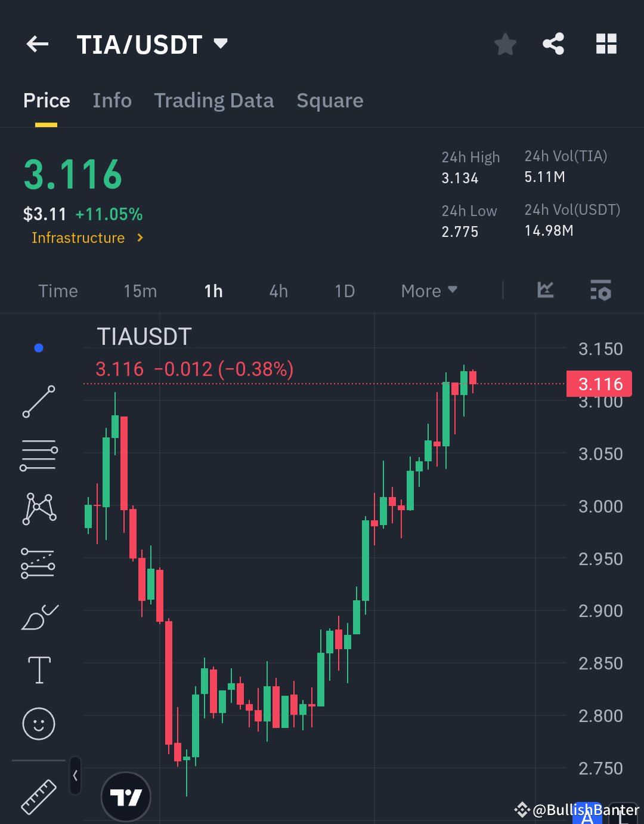This screenshot has height=824, width=644.
Task: Open the horizontal lines drawing tool
Action: [38, 455]
